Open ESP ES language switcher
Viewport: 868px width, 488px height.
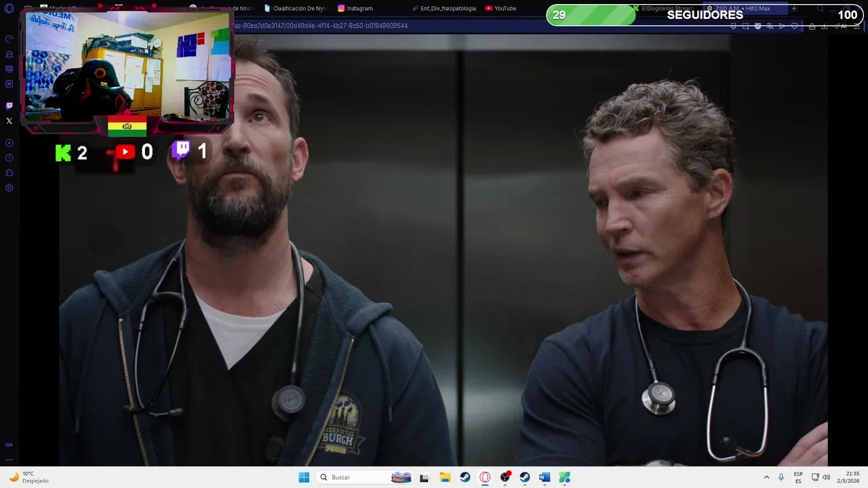coord(798,477)
